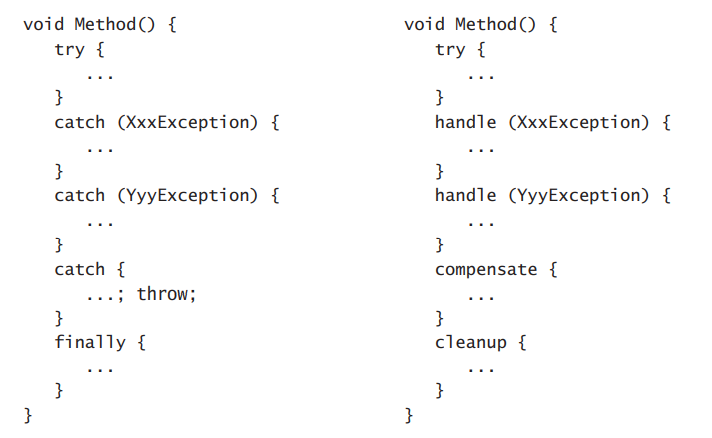The width and height of the screenshot is (712, 438).
Task: Select the "try" keyword in the catch-based listing
Action: [x=70, y=49]
